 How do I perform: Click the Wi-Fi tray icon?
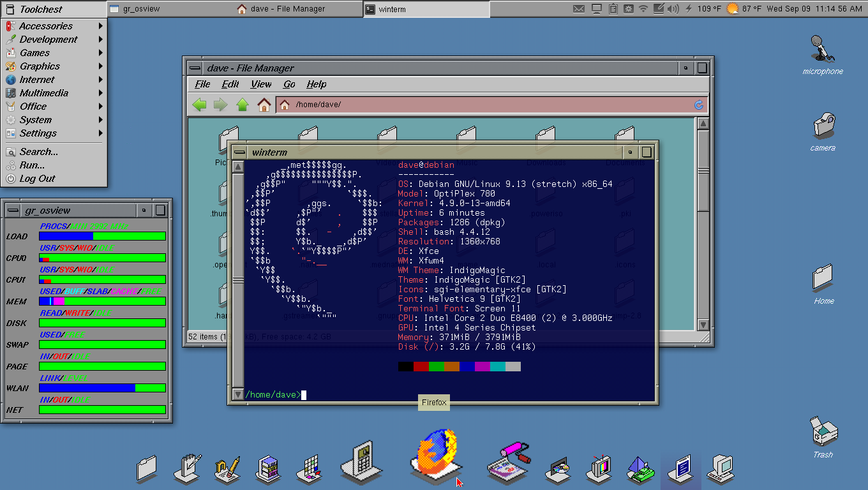coord(643,9)
